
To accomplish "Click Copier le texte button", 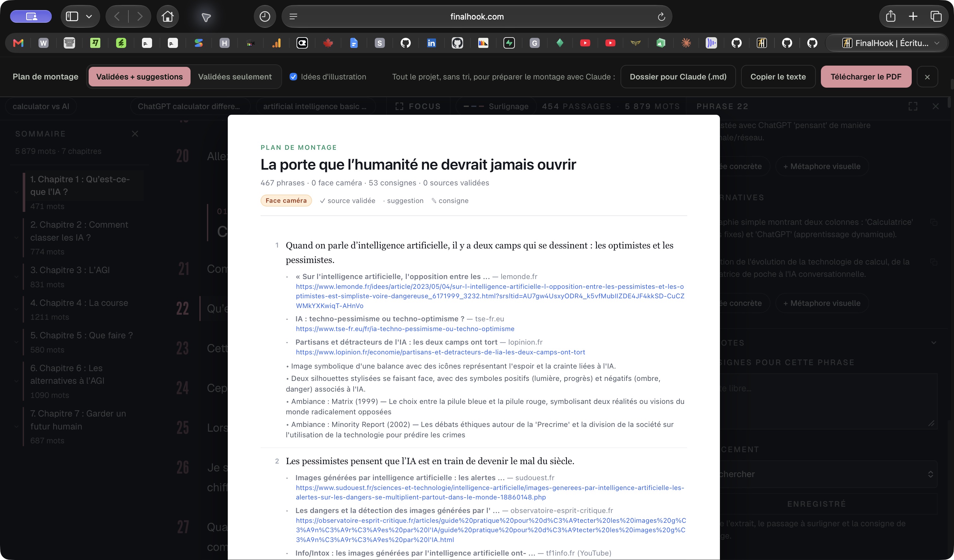I will (778, 76).
